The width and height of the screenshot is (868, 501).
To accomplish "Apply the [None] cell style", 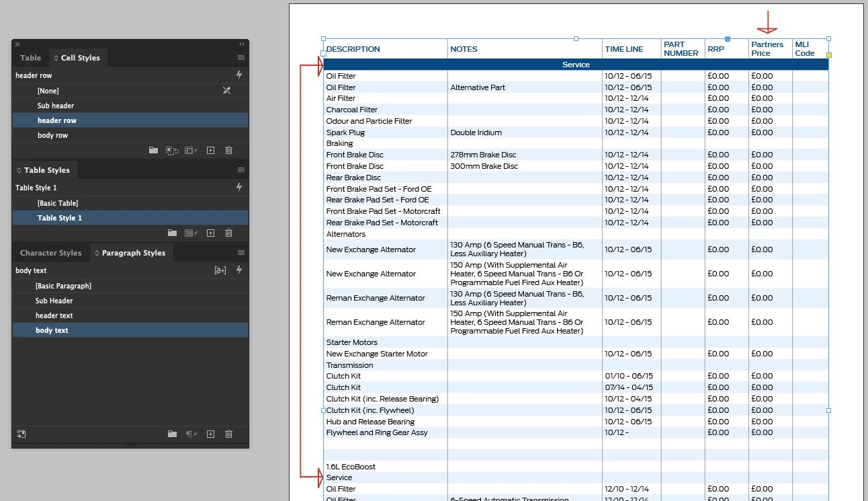I will coord(130,91).
